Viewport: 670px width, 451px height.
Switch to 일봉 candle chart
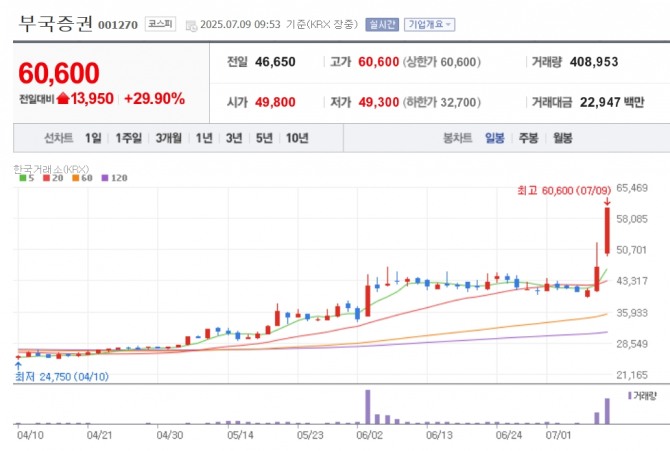point(495,138)
